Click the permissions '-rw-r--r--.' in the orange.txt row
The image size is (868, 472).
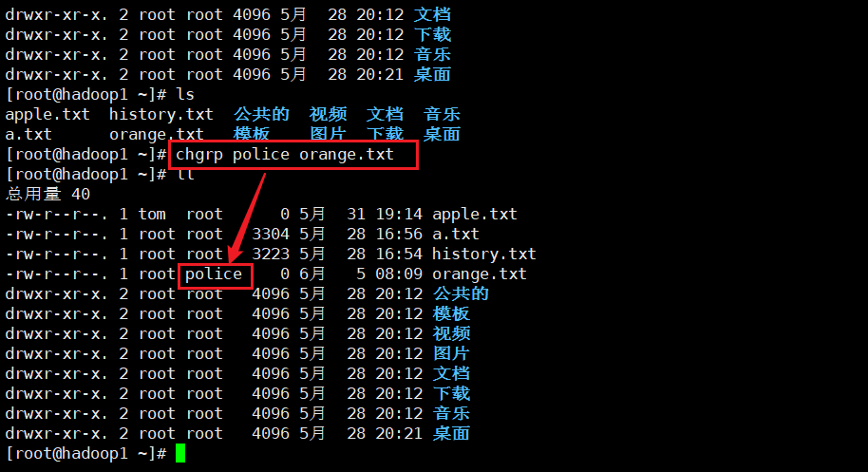[56, 274]
